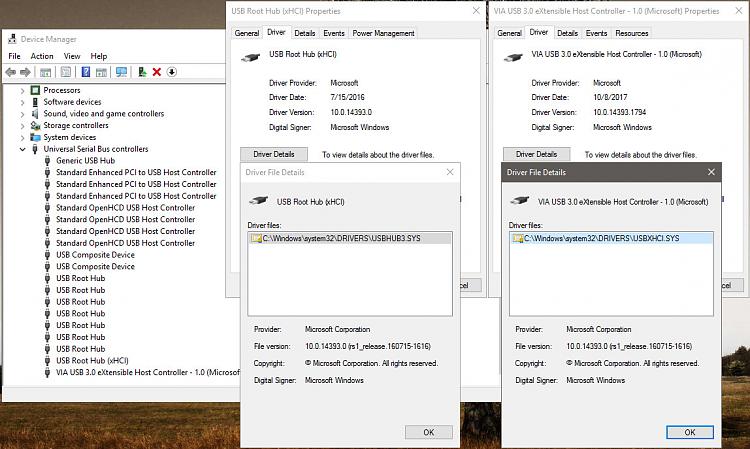Click the Storage controllers category icon
750x449 pixels.
(x=35, y=125)
